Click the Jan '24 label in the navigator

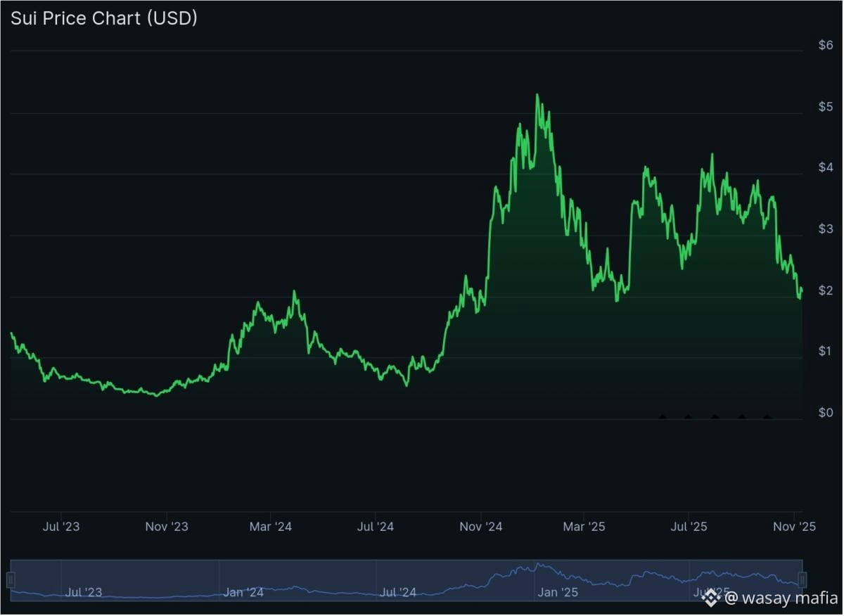(x=243, y=592)
